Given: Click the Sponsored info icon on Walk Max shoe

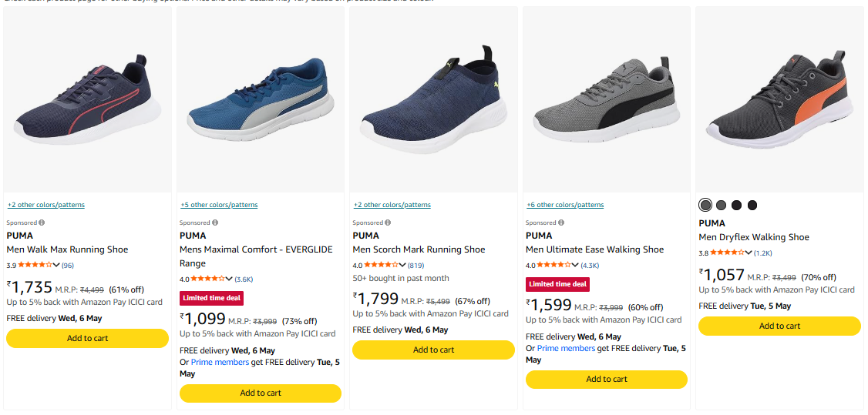Looking at the screenshot, I should (x=42, y=223).
